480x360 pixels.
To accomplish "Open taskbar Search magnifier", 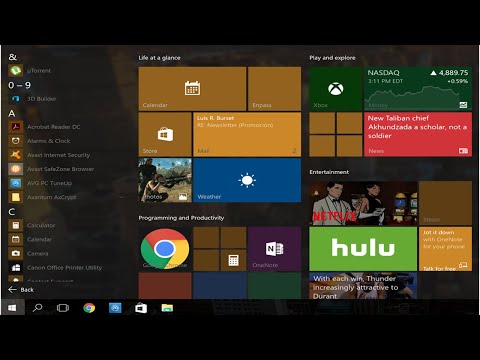I will pos(37,308).
